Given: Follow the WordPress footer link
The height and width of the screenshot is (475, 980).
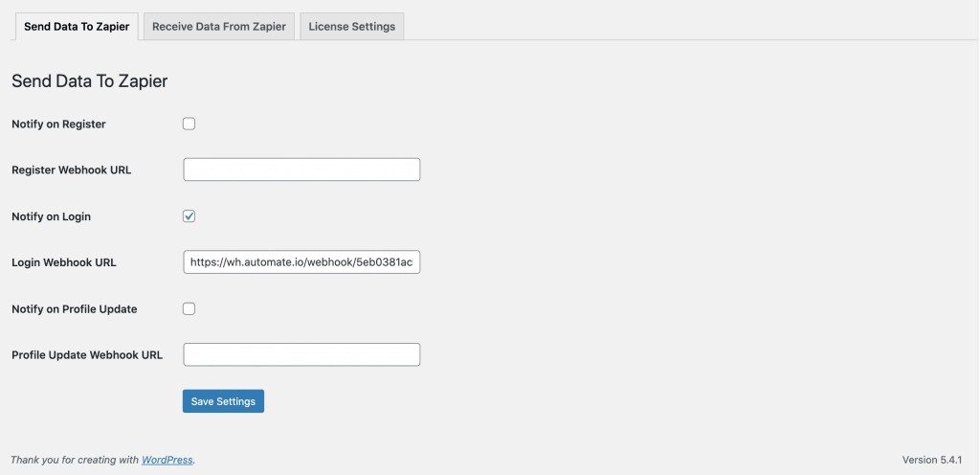Looking at the screenshot, I should (x=167, y=460).
